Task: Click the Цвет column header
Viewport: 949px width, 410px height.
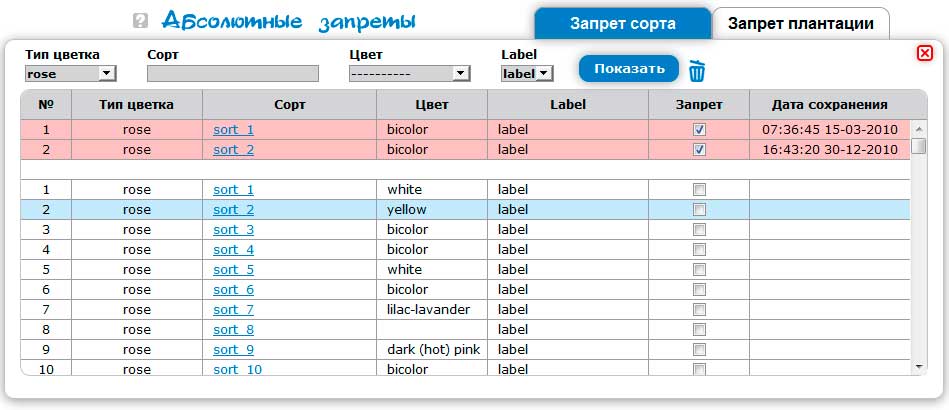Action: coord(431,104)
